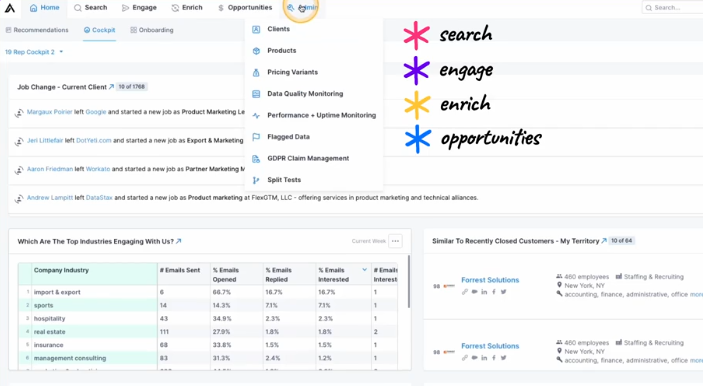Open the DotYeti.com company link
The width and height of the screenshot is (703, 386).
click(94, 140)
